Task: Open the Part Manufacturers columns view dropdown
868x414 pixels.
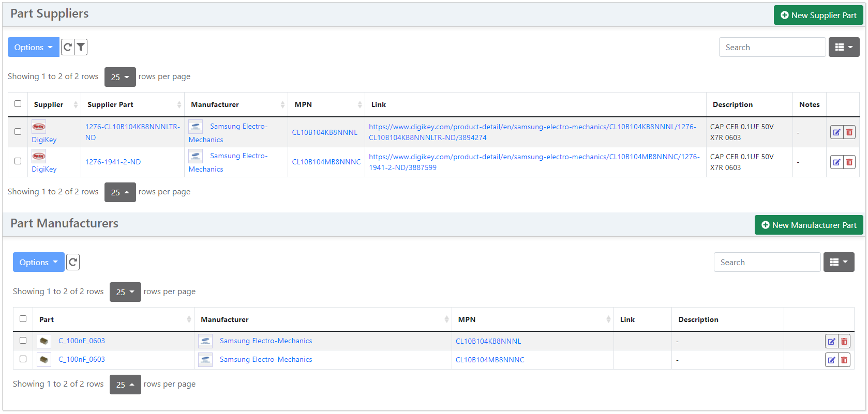Action: 838,262
